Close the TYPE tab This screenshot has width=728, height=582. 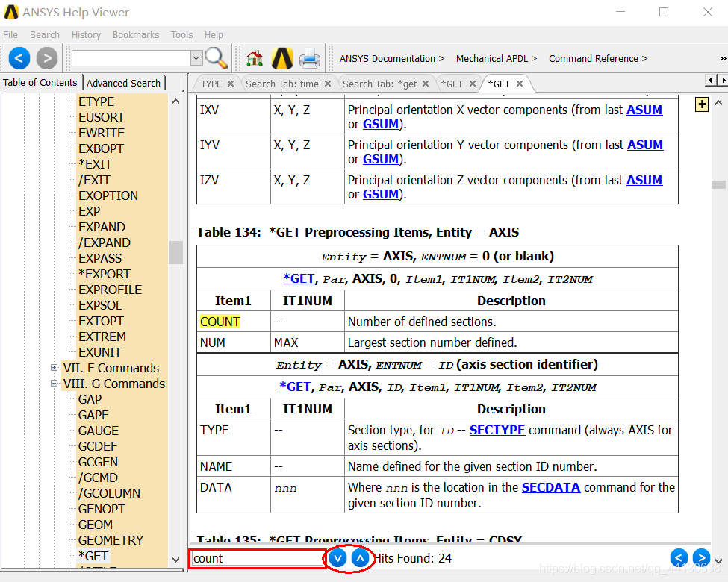(x=231, y=84)
